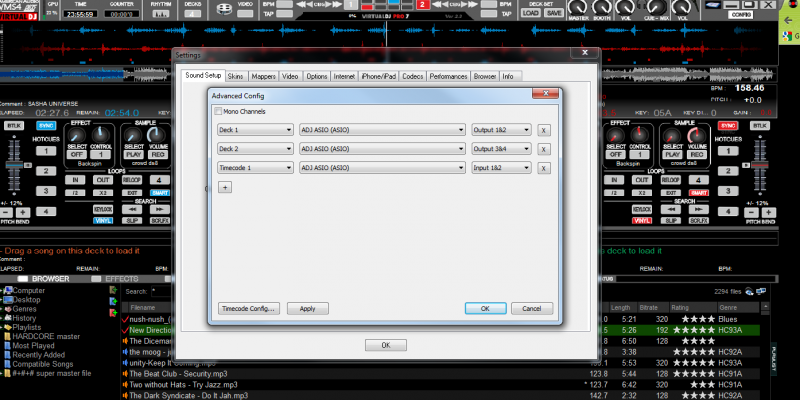Click right deck pitch bend plus
This screenshot has height=400, width=800.
pyautogui.click(x=769, y=213)
